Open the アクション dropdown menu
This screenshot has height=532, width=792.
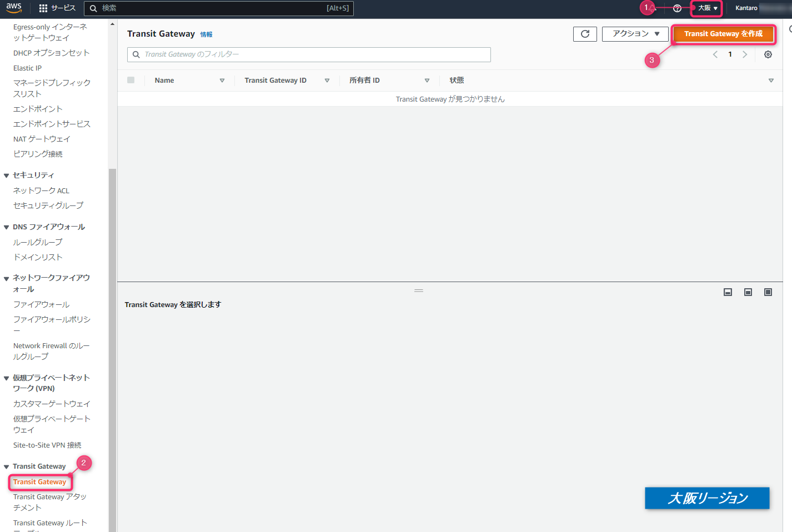pos(636,34)
